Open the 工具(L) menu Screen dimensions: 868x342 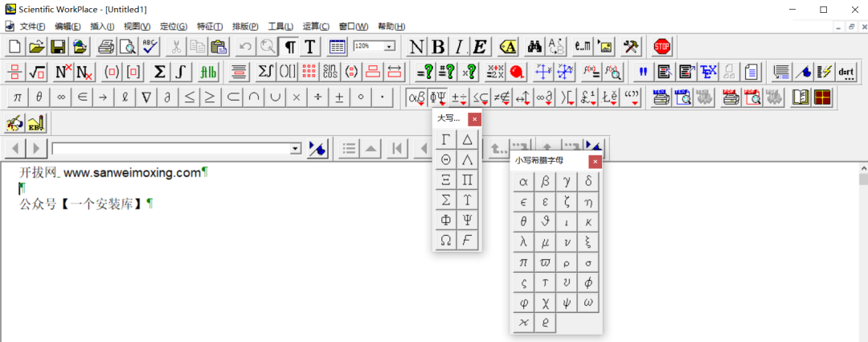[x=280, y=27]
